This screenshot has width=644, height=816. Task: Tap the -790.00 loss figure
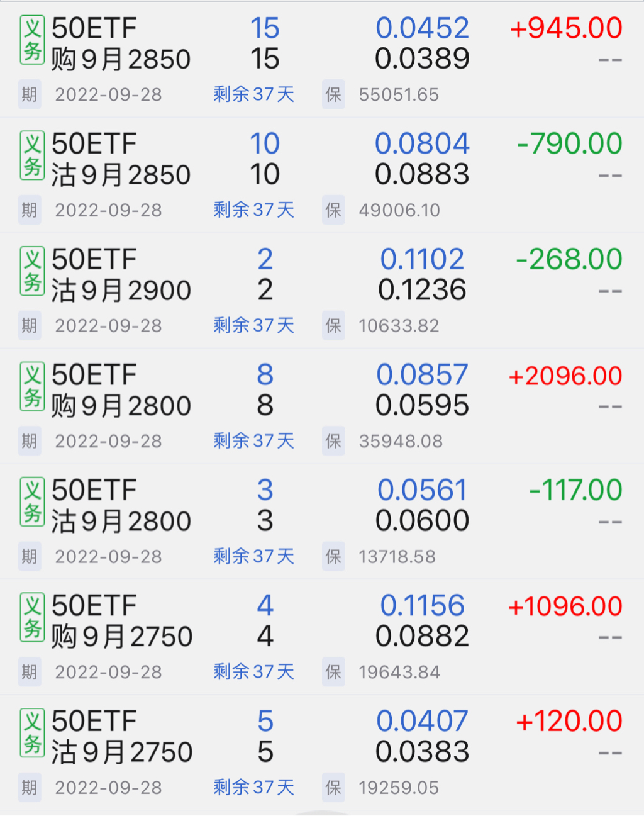coord(569,144)
